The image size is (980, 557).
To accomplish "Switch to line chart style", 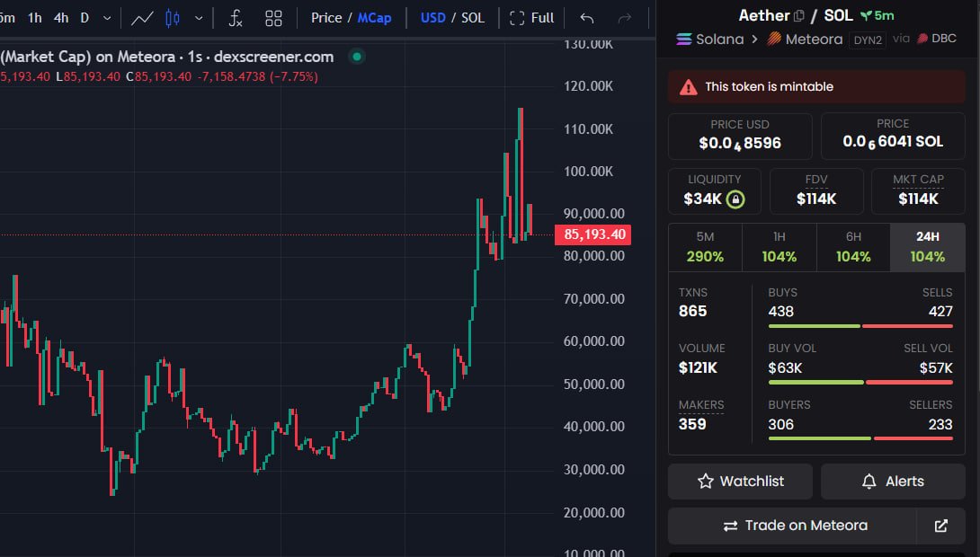I will tap(142, 18).
